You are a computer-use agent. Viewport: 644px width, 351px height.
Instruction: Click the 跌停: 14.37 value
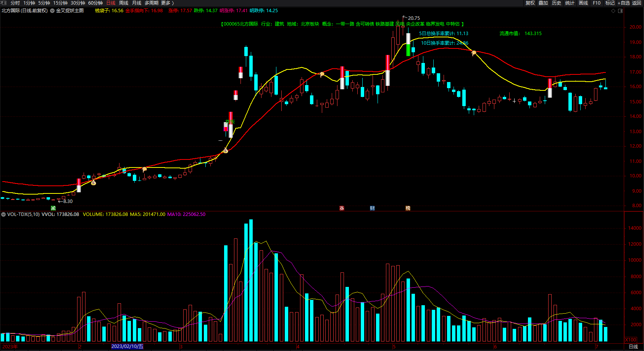pos(205,11)
